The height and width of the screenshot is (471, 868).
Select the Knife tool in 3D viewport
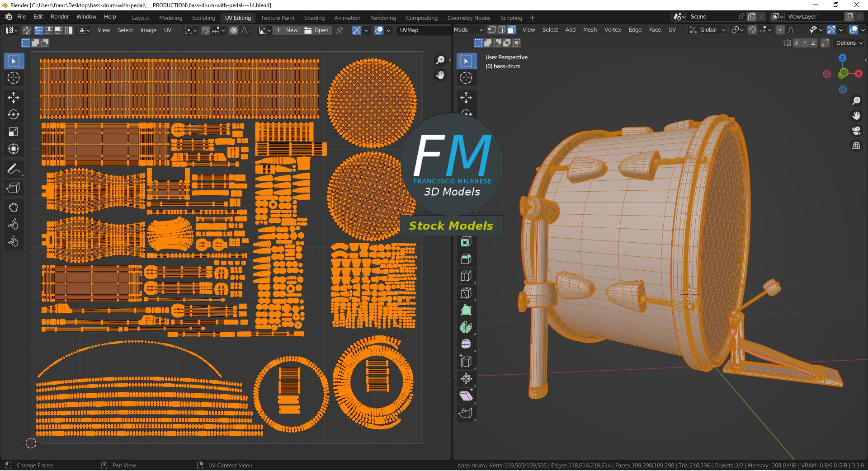(x=466, y=293)
